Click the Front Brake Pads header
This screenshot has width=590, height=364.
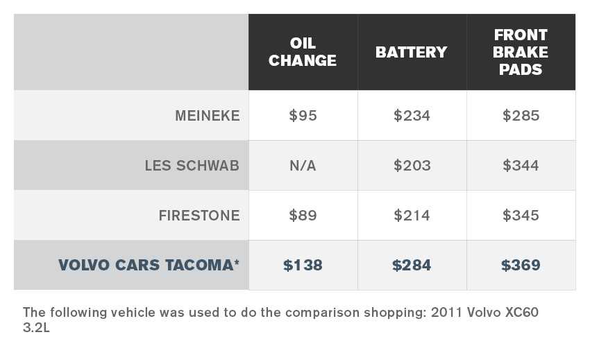[521, 52]
